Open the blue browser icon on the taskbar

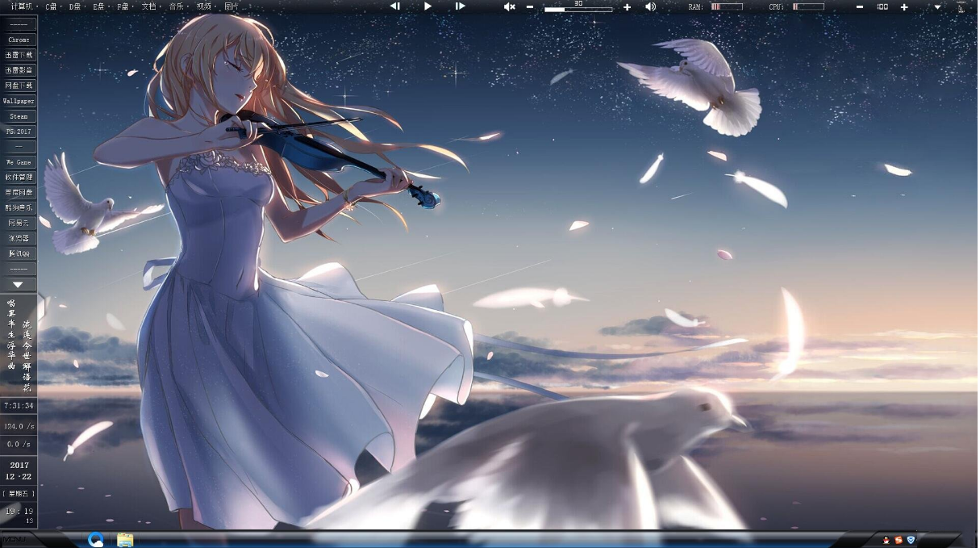[x=97, y=539]
